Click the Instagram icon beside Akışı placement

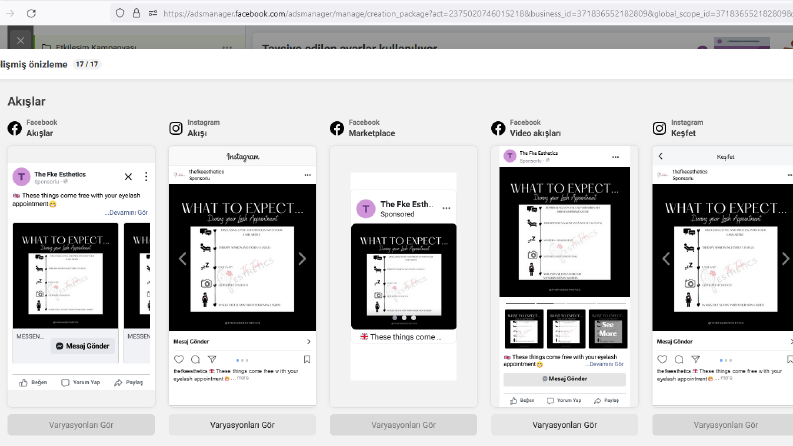pyautogui.click(x=175, y=128)
